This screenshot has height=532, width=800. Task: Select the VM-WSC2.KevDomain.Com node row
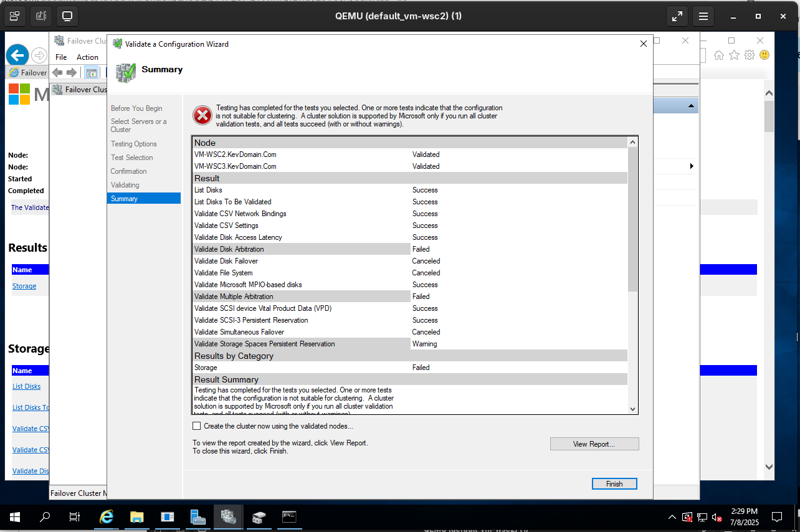[x=410, y=154]
